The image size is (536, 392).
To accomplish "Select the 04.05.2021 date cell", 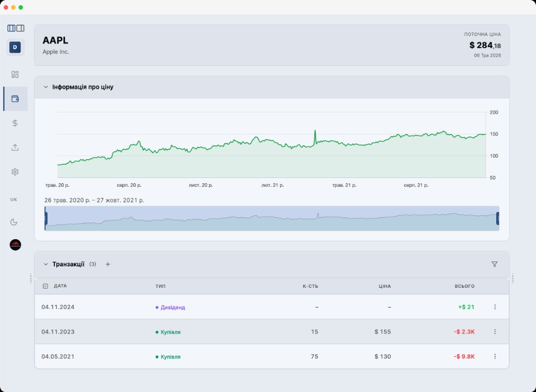I will click(x=58, y=356).
